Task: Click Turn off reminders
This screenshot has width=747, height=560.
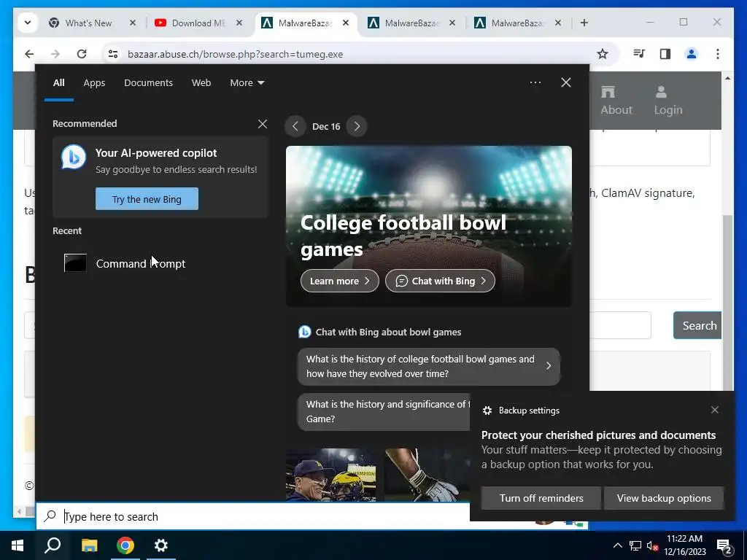Action: pos(541,498)
